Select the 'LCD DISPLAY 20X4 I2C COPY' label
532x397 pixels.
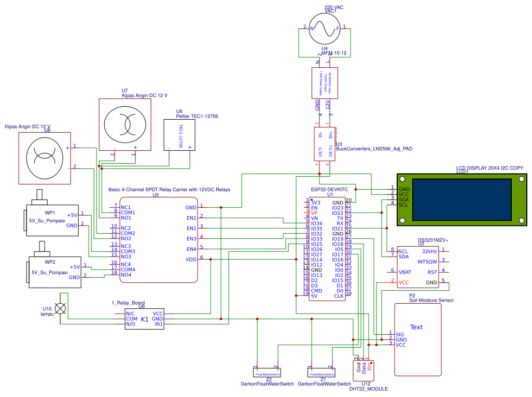click(x=489, y=168)
